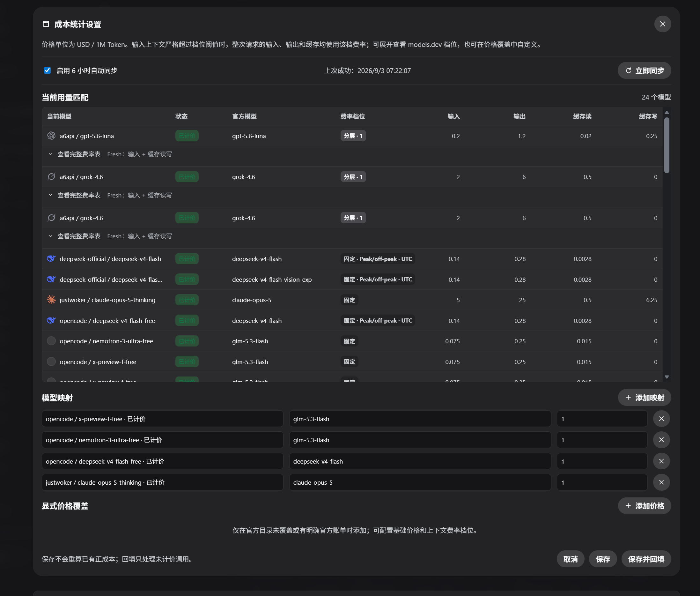Click the claude-opus-5 target model field
The height and width of the screenshot is (596, 700).
[420, 482]
